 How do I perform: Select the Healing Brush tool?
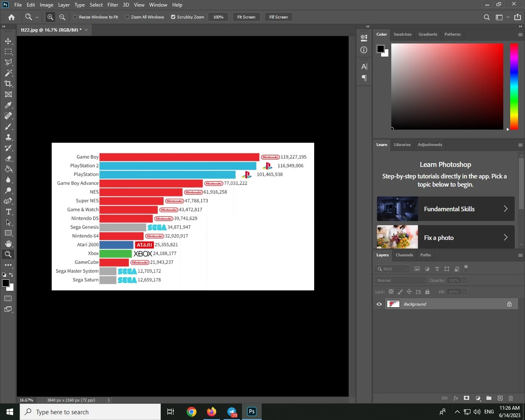[8, 116]
